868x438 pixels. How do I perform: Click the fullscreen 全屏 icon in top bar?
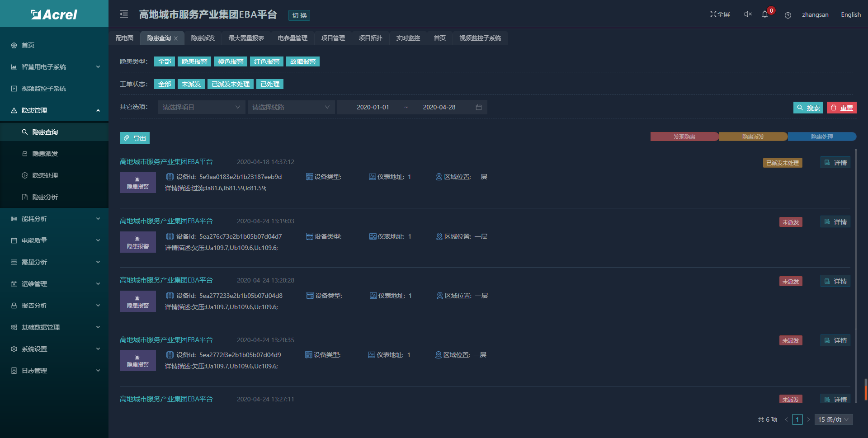(720, 14)
